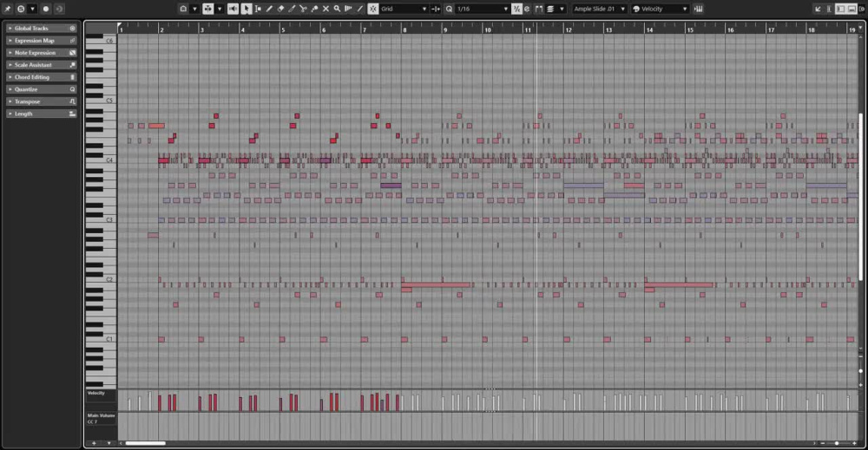Click the 'I' info line toggle at top right

pyautogui.click(x=829, y=9)
